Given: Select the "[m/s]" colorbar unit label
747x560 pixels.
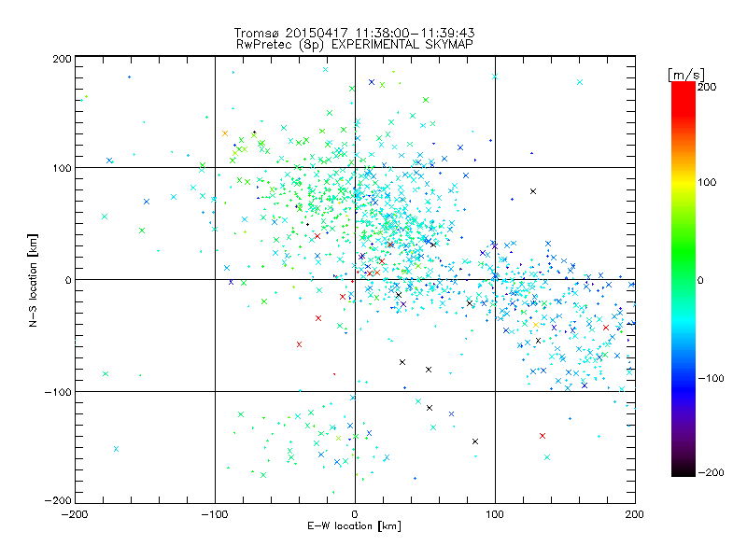Looking at the screenshot, I should pos(686,75).
